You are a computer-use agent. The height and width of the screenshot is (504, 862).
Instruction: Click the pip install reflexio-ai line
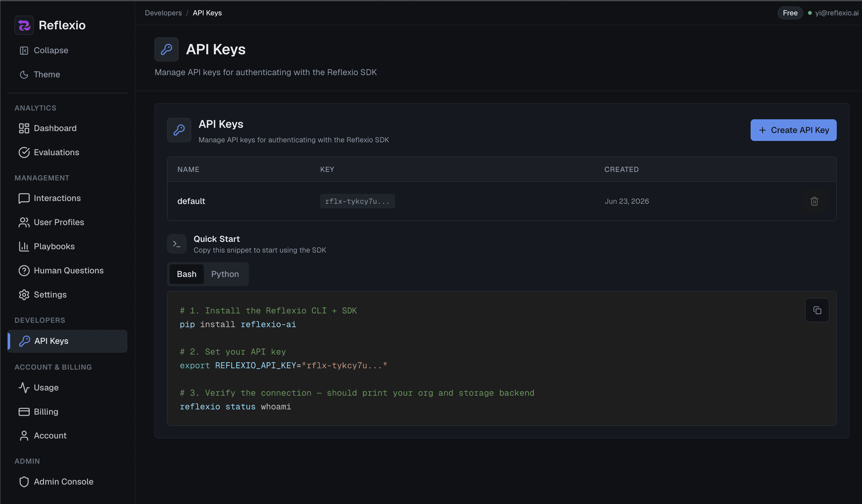pos(238,324)
